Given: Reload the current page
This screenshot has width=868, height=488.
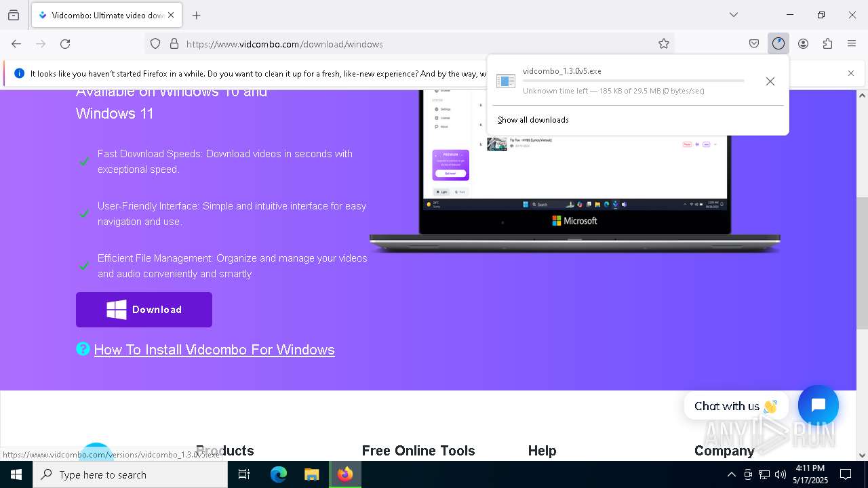Looking at the screenshot, I should click(x=65, y=44).
